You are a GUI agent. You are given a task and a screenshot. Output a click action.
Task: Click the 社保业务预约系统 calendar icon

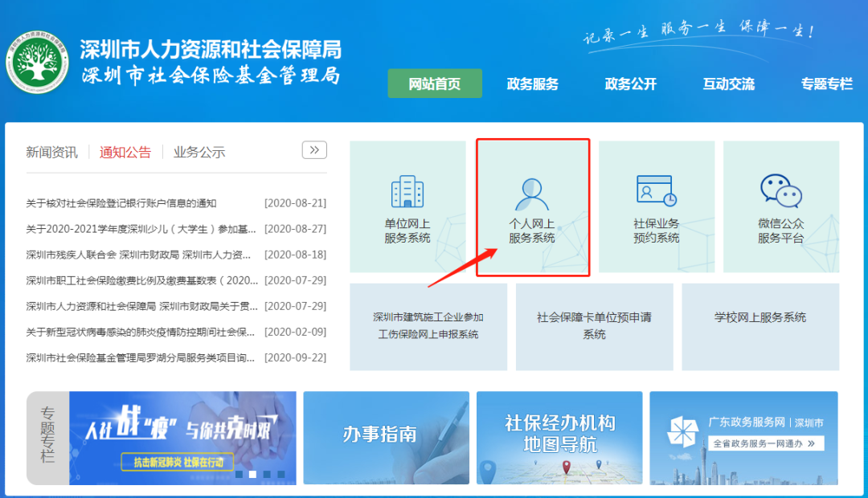656,190
